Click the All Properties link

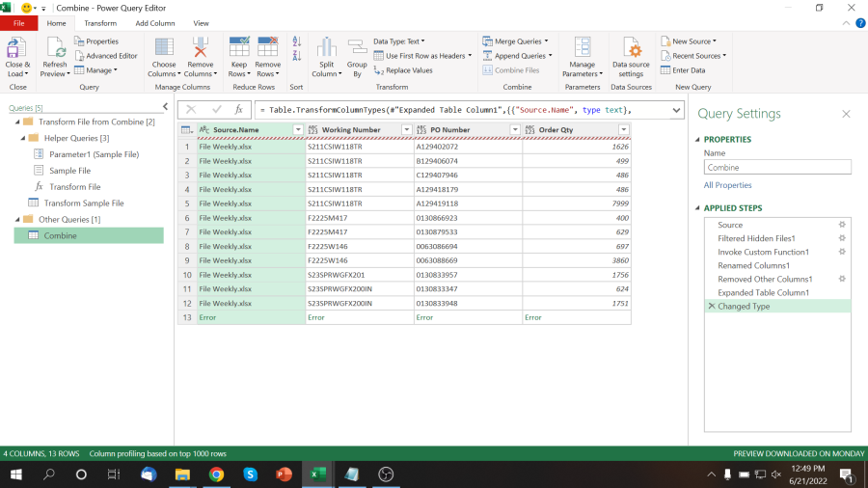[x=727, y=185]
